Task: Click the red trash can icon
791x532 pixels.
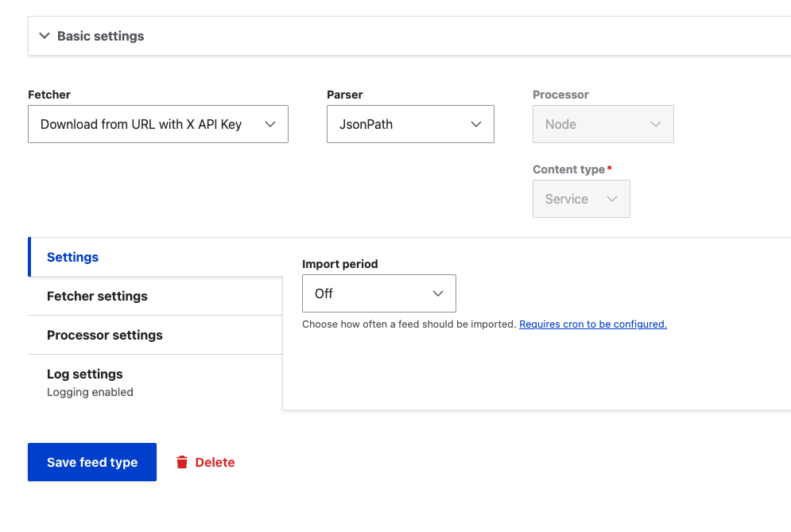Action: pos(182,462)
